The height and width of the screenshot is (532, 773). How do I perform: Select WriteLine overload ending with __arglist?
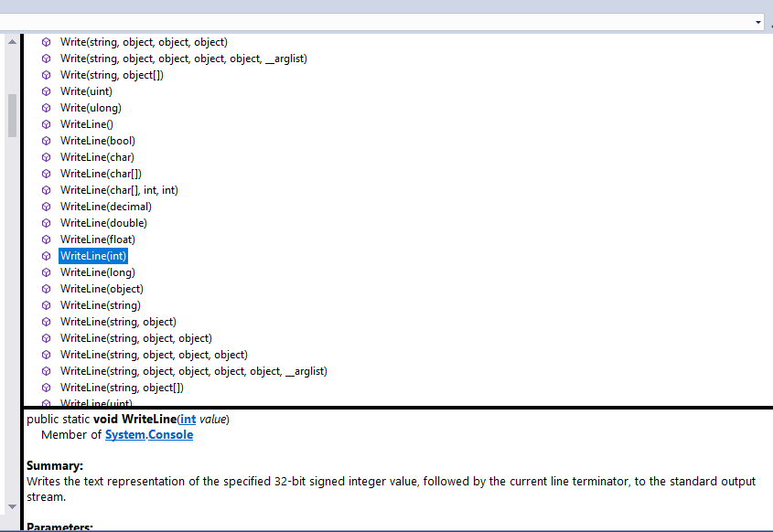pyautogui.click(x=194, y=371)
